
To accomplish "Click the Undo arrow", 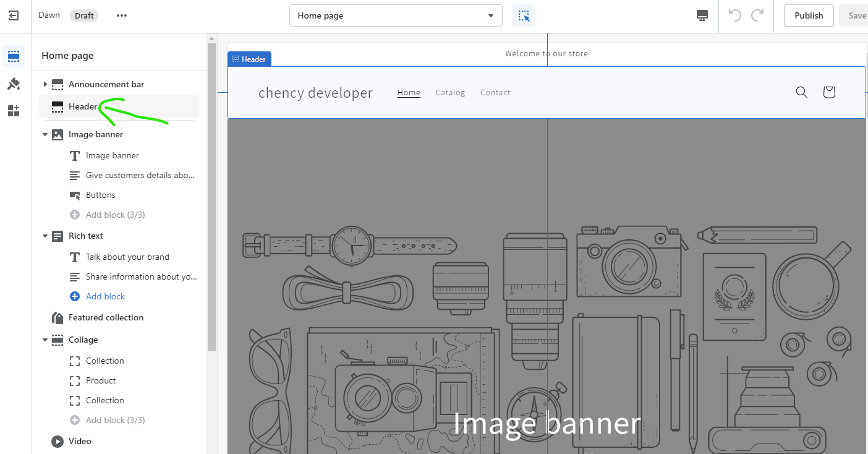I will click(734, 15).
